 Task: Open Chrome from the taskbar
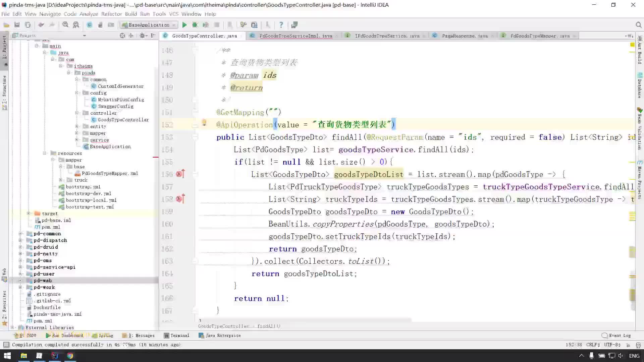point(70,356)
